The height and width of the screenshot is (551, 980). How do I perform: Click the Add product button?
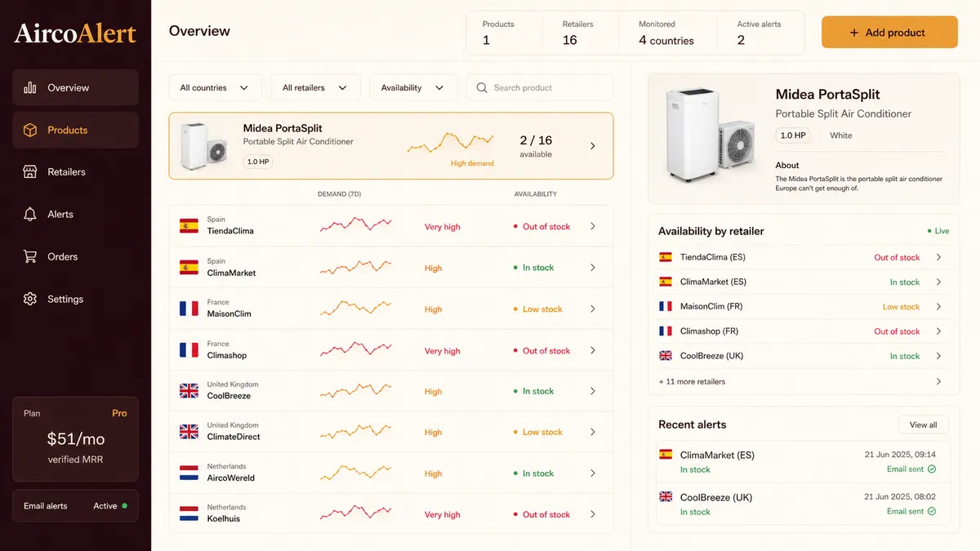pos(889,33)
